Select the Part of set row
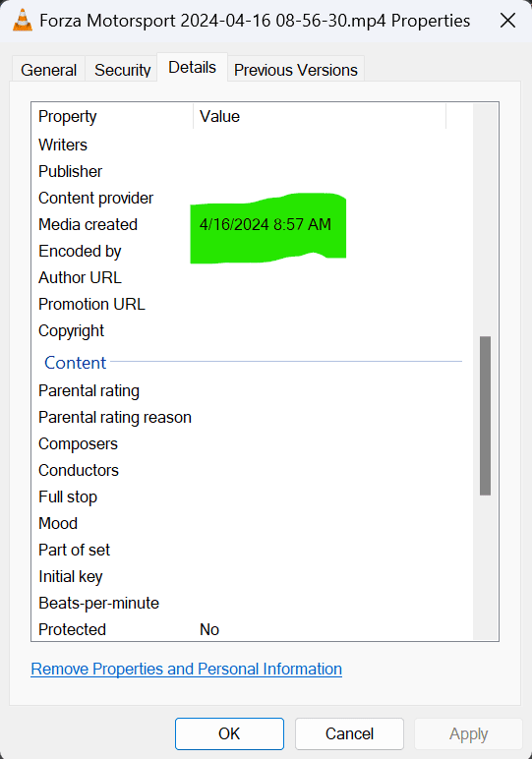The height and width of the screenshot is (759, 532). [x=252, y=550]
